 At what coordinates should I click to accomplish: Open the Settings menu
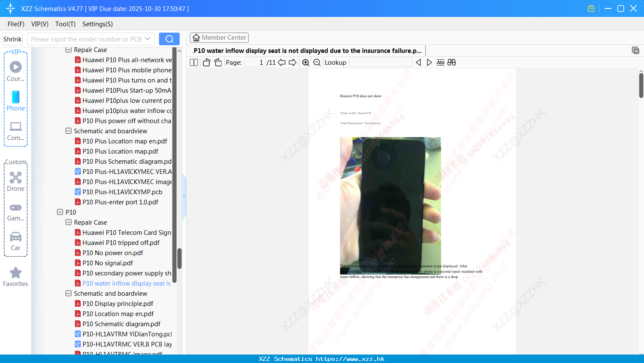point(98,24)
